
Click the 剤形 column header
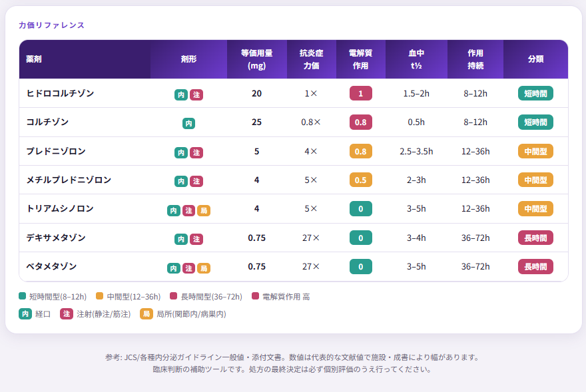pyautogui.click(x=188, y=59)
